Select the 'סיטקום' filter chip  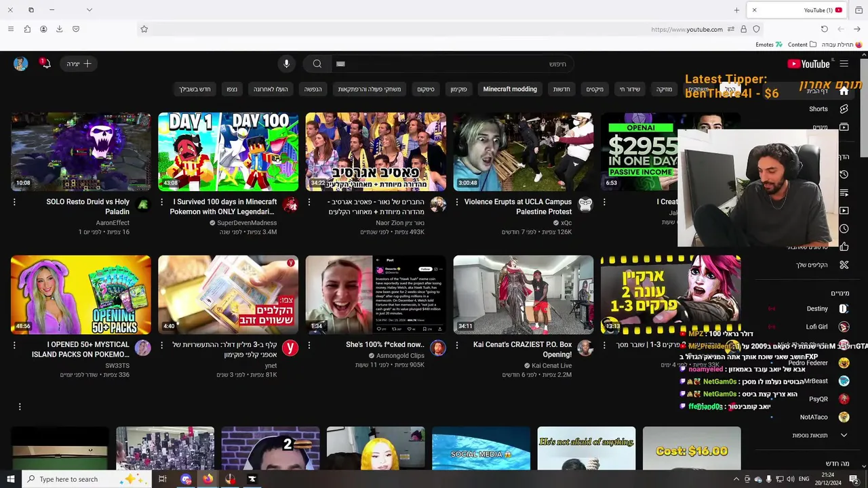coord(426,89)
